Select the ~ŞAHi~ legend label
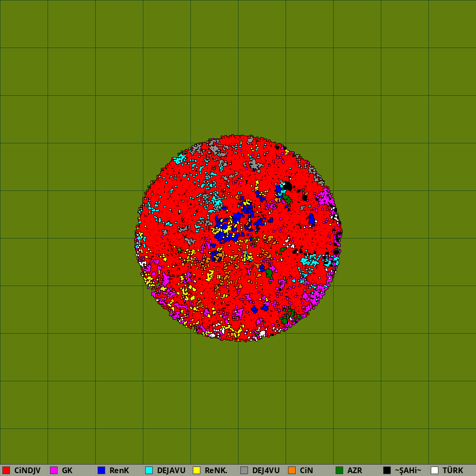476x476 pixels. coord(408,470)
